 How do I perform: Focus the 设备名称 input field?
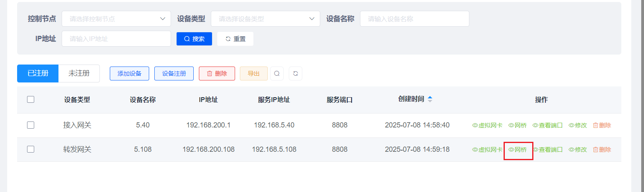(x=414, y=19)
